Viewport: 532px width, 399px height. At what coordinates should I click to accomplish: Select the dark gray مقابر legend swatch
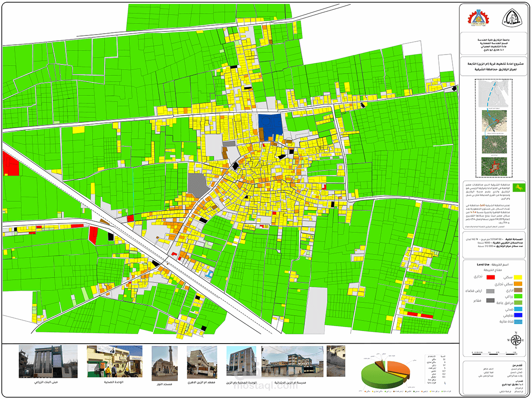coord(490,301)
